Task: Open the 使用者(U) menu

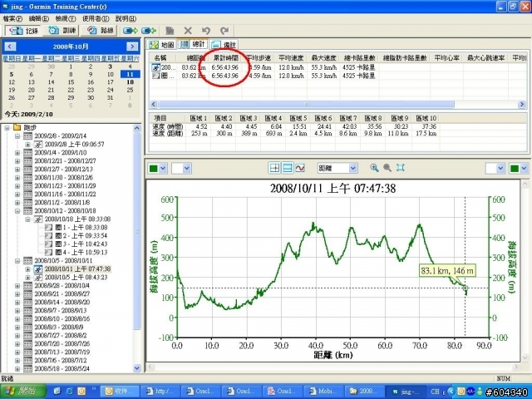Action: click(96, 18)
